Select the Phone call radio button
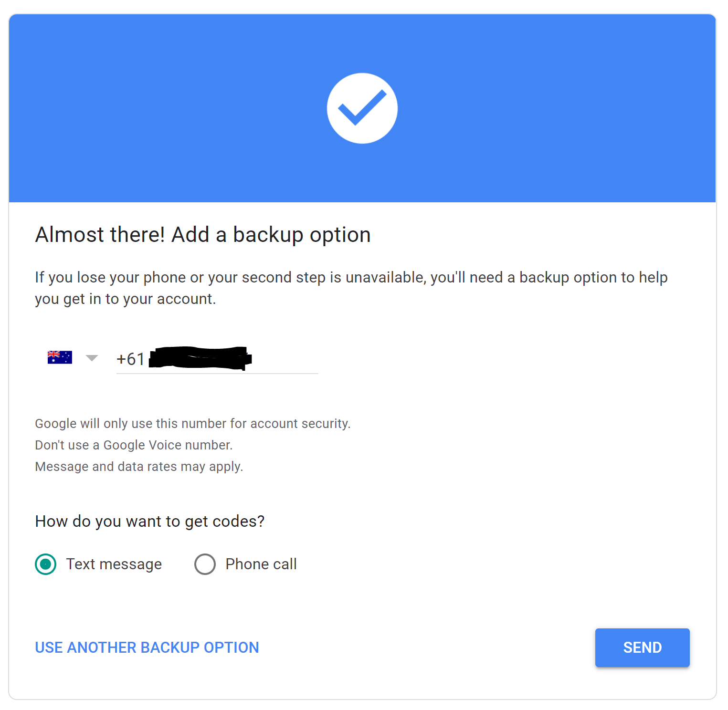 (x=205, y=564)
